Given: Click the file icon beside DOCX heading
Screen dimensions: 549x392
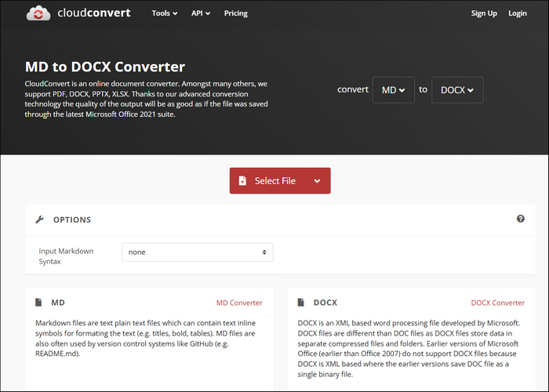Looking at the screenshot, I should pos(300,303).
